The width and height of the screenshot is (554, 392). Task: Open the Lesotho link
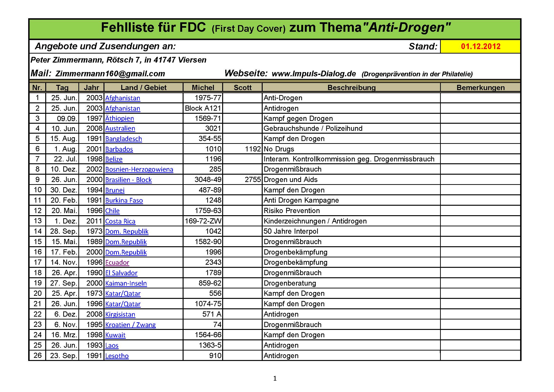tap(117, 356)
